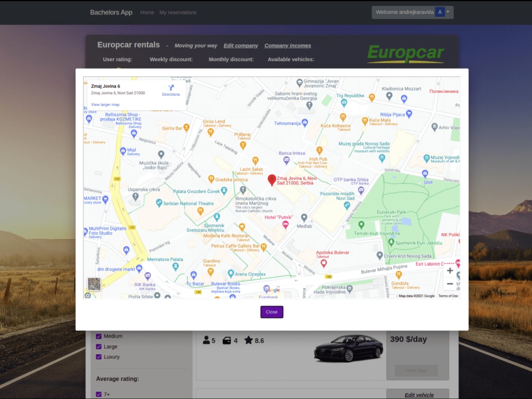Click the Edit vehicle link
This screenshot has width=532, height=399.
[419, 395]
